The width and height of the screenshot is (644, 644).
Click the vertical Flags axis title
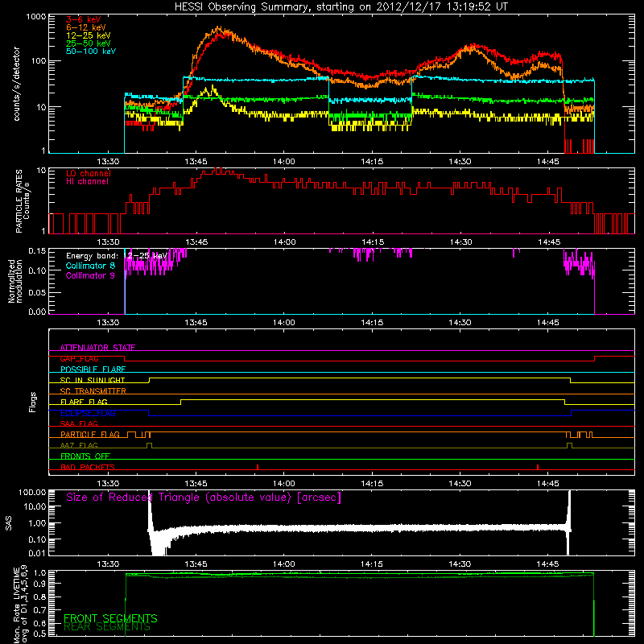[x=33, y=402]
